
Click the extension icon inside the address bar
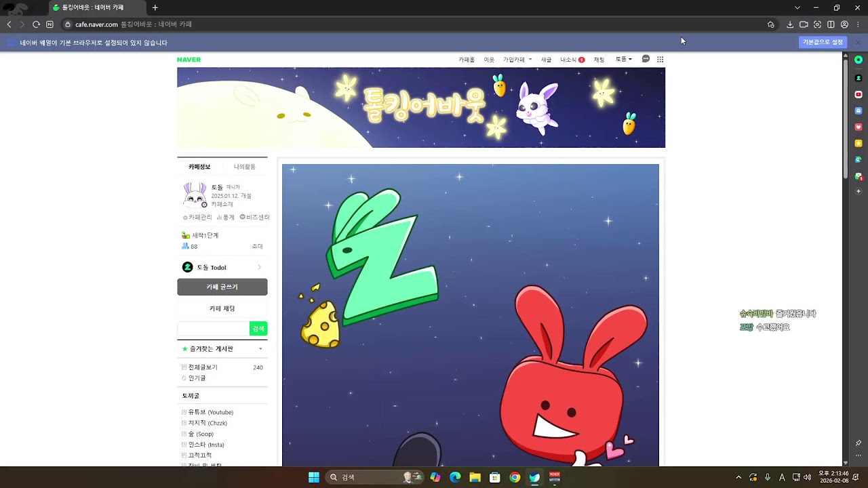771,24
